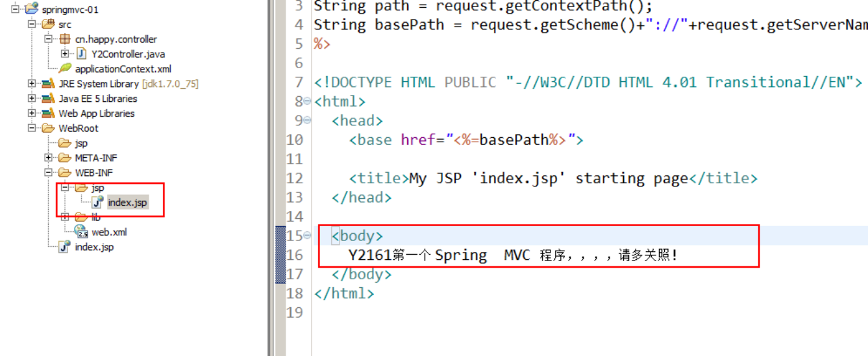Click line number 12 in the gutter
This screenshot has width=868, height=356.
(295, 178)
